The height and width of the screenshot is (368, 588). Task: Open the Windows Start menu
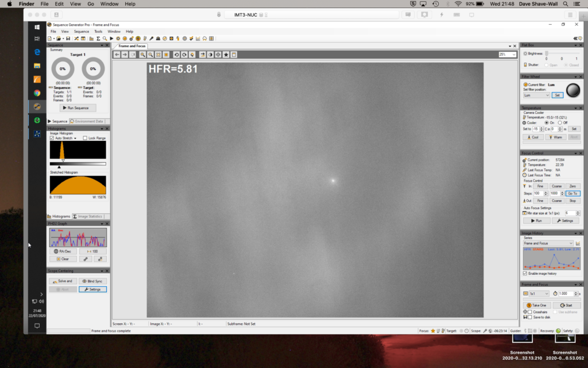37,27
